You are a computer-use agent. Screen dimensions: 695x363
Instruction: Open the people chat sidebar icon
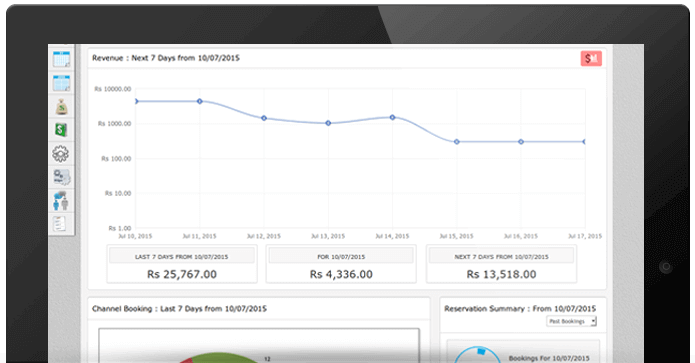[61, 201]
